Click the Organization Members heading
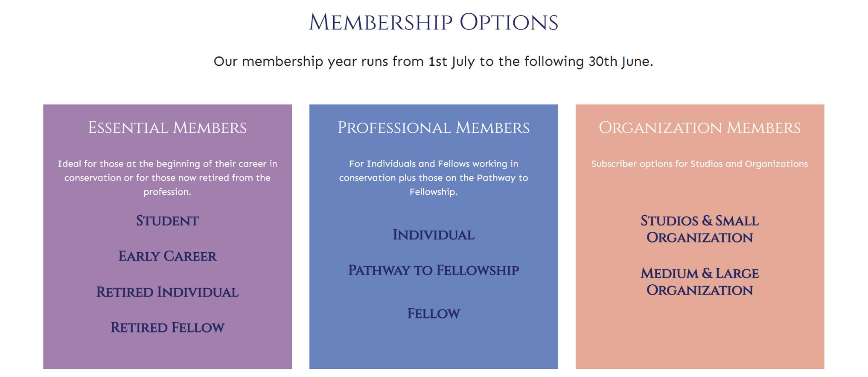 click(699, 128)
